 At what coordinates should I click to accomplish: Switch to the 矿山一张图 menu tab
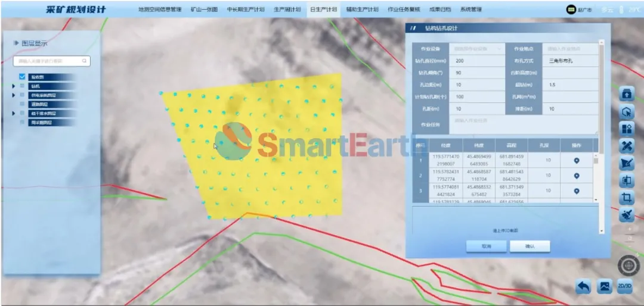[204, 10]
